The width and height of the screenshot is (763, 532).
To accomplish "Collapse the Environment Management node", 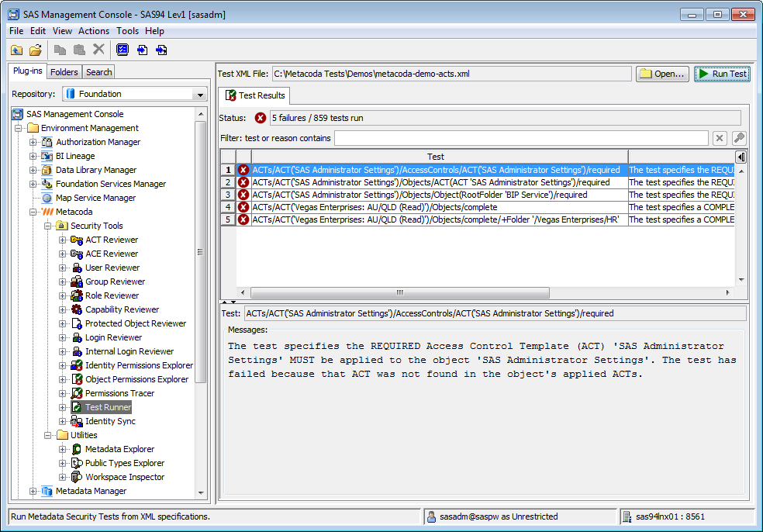I will click(19, 129).
